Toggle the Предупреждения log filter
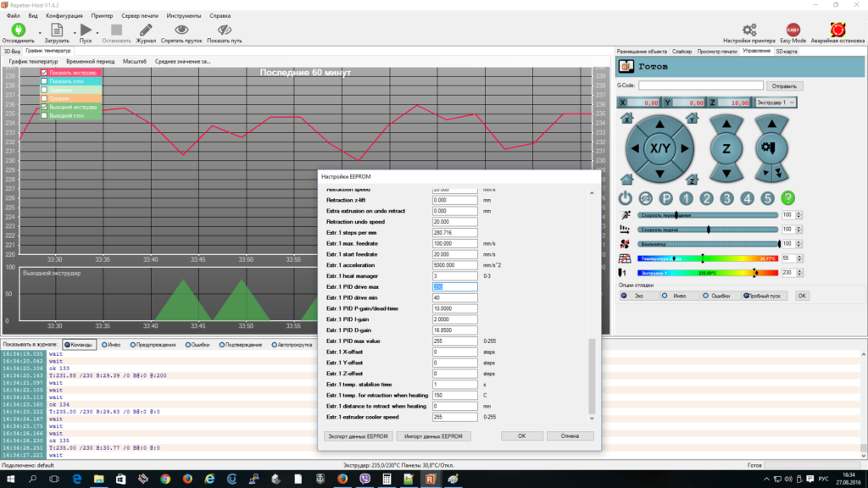The height and width of the screenshot is (488, 868). (x=153, y=345)
